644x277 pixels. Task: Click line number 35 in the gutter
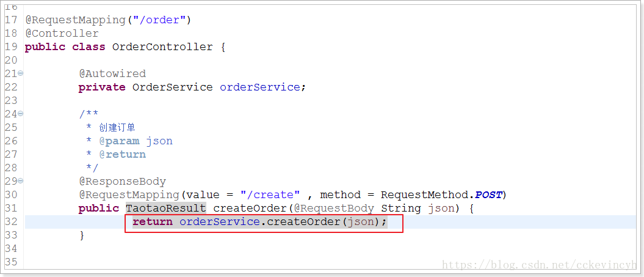tap(11, 262)
